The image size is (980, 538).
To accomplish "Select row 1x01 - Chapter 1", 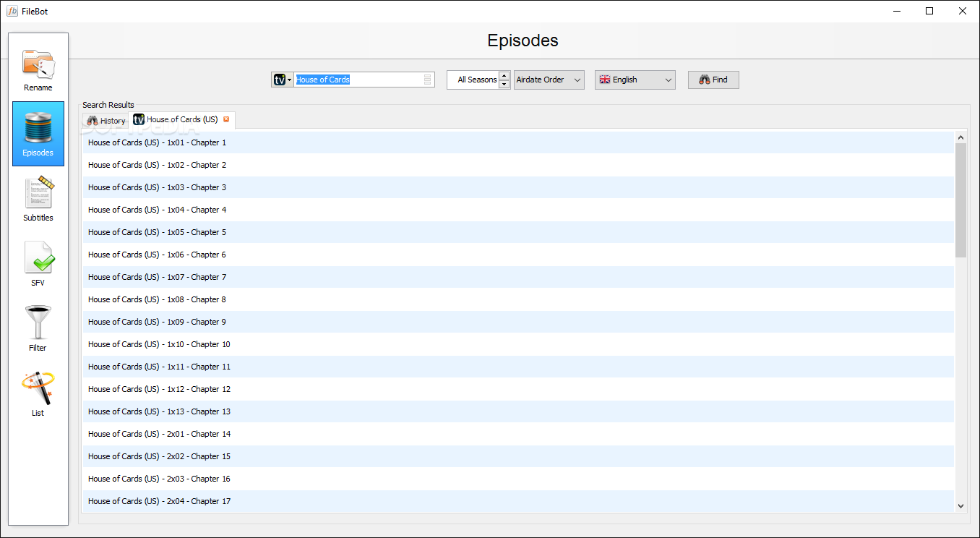I will 519,142.
